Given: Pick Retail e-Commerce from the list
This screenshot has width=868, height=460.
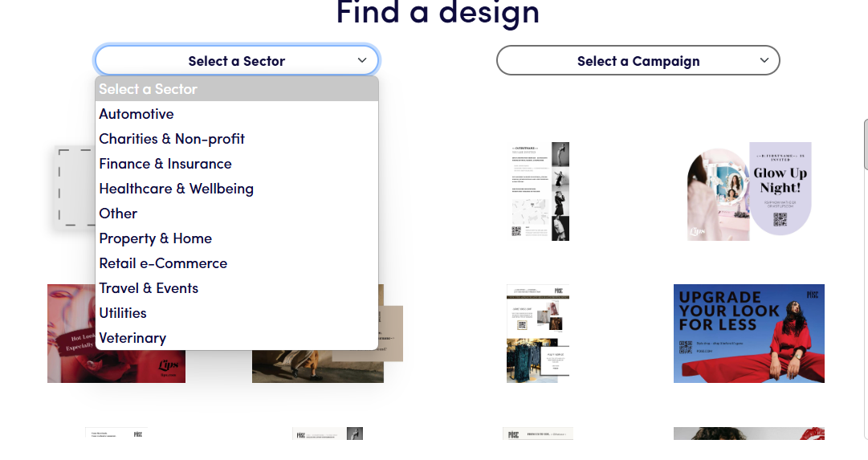Looking at the screenshot, I should (163, 263).
